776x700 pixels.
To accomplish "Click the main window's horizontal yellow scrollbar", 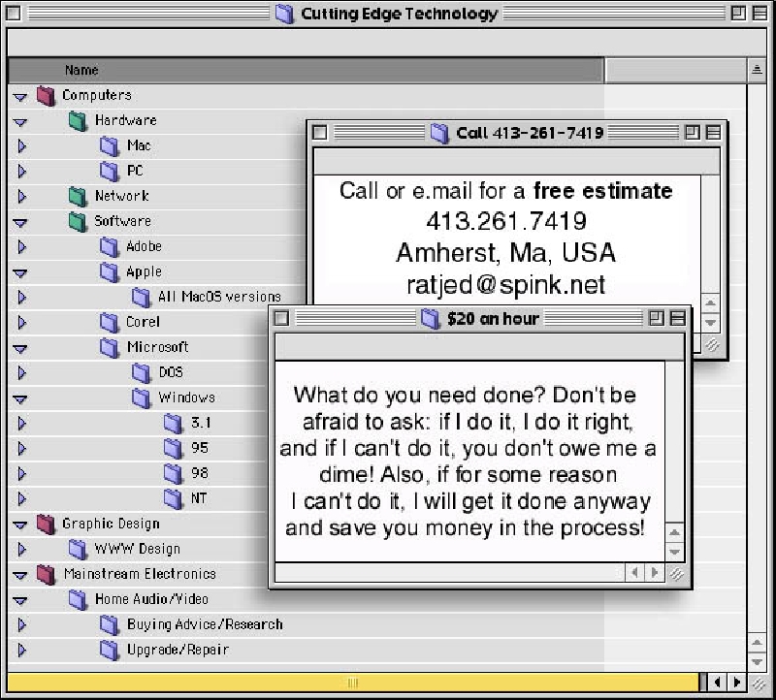I will [353, 683].
